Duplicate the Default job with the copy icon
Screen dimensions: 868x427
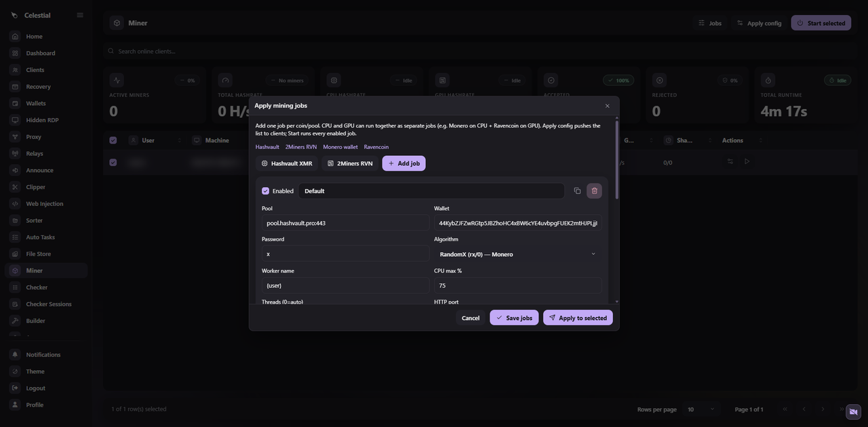click(577, 191)
